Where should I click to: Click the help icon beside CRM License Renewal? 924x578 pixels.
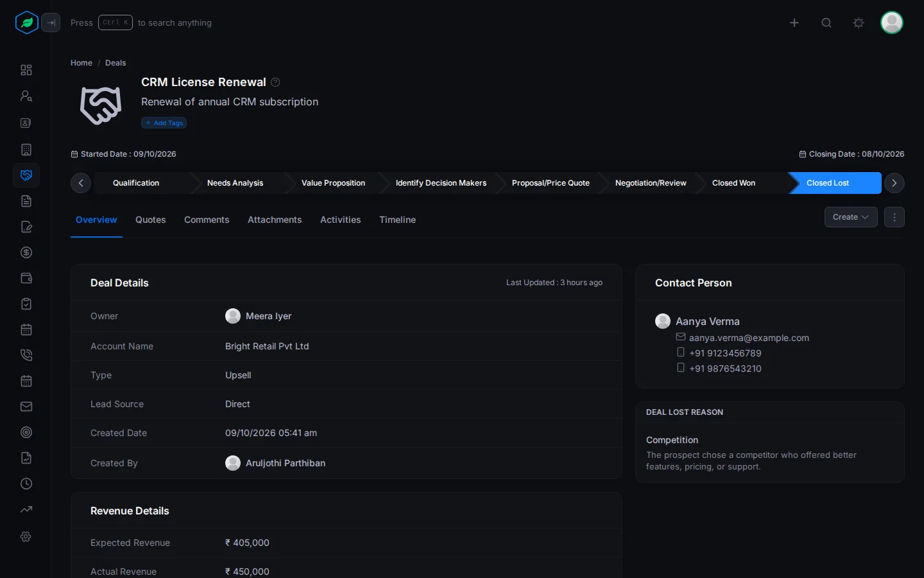coord(275,82)
